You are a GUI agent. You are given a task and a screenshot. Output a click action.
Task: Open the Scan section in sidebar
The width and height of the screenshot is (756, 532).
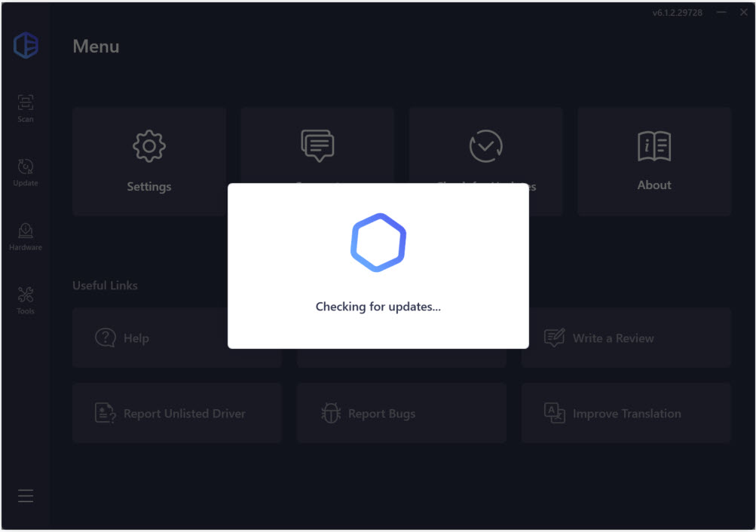click(26, 108)
